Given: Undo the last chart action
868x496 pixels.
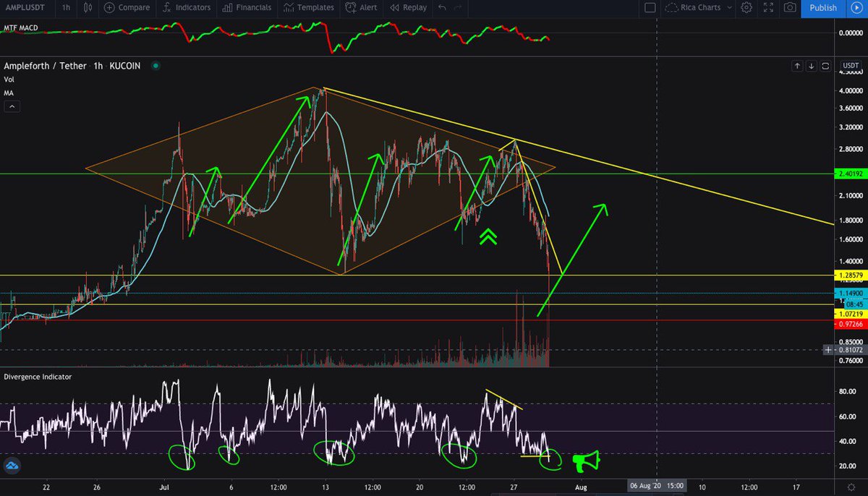Looking at the screenshot, I should [441, 8].
